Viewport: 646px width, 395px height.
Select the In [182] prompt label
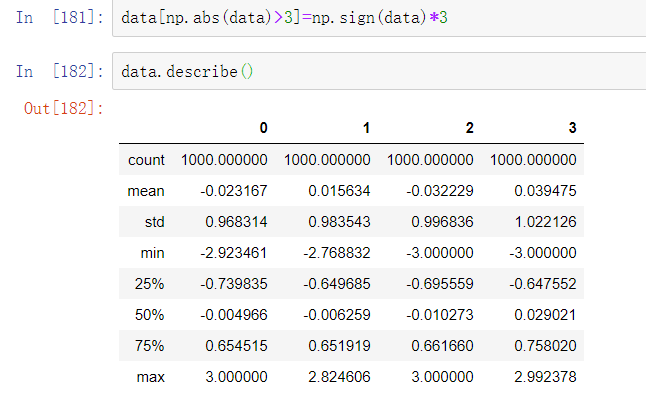(60, 71)
